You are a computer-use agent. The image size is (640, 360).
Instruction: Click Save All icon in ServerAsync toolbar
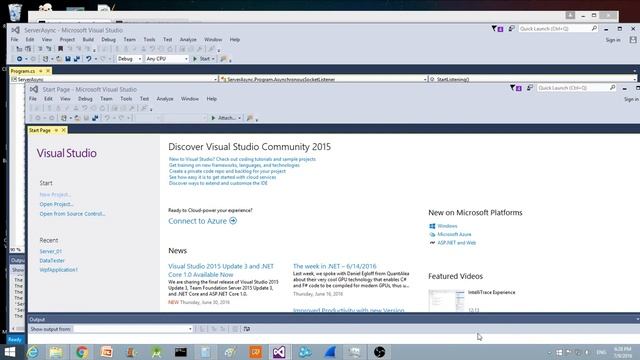point(76,59)
